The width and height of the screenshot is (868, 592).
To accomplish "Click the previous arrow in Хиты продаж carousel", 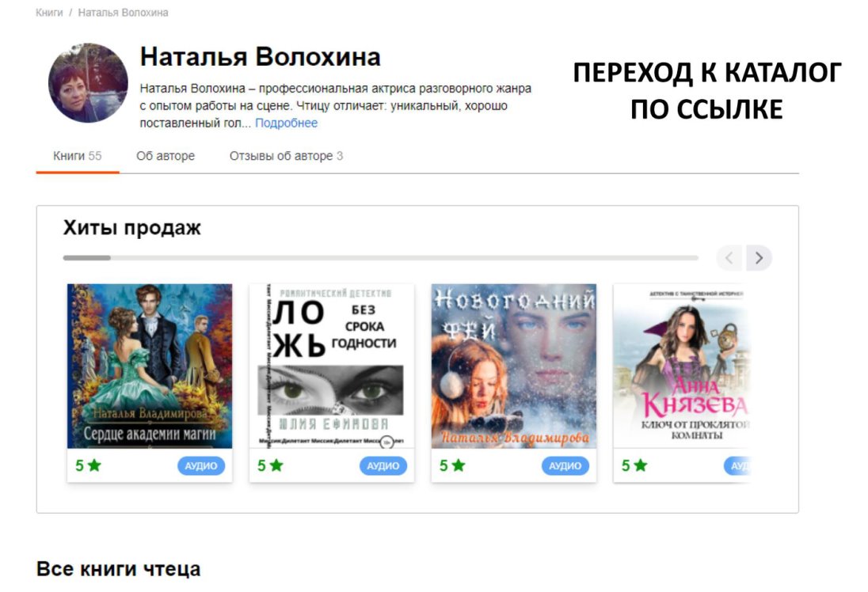I will (729, 258).
